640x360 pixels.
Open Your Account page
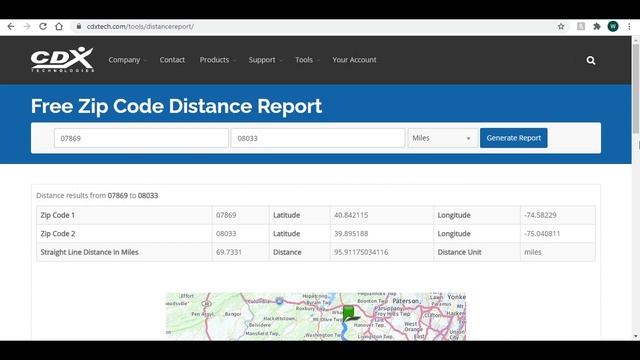[354, 60]
